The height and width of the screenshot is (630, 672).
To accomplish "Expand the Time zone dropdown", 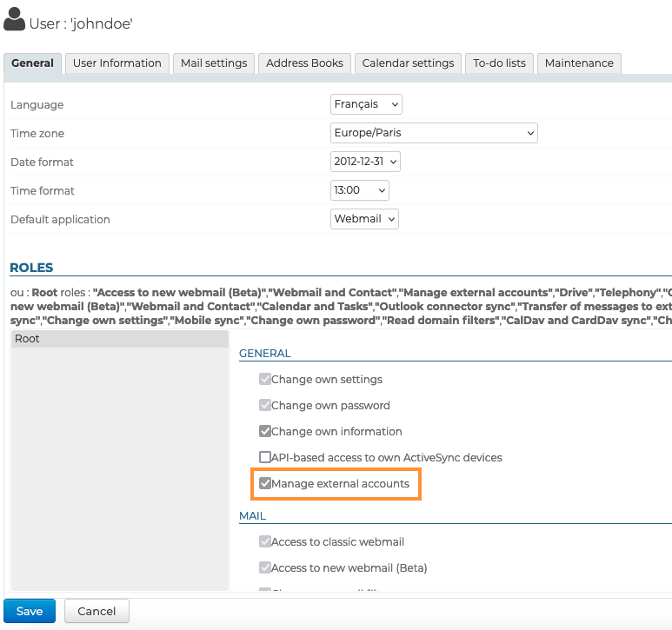I will pyautogui.click(x=434, y=133).
